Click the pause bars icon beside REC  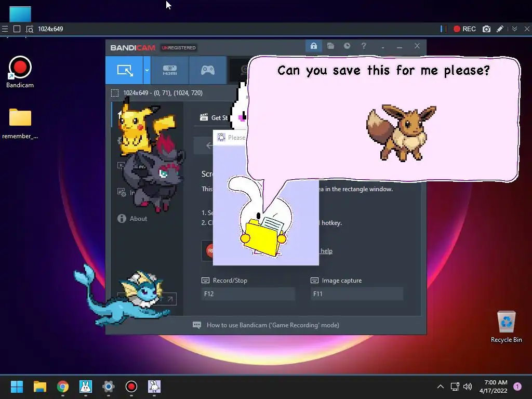443,29
